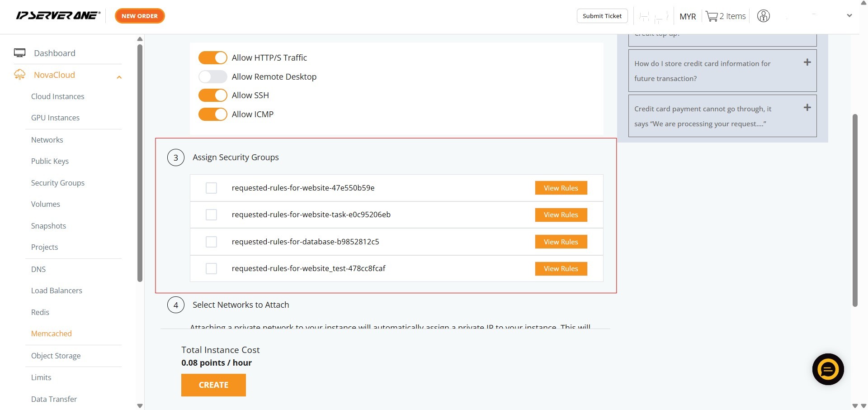The image size is (868, 410).
Task: Click the sidebar vertical scrollbar
Action: coord(140,163)
